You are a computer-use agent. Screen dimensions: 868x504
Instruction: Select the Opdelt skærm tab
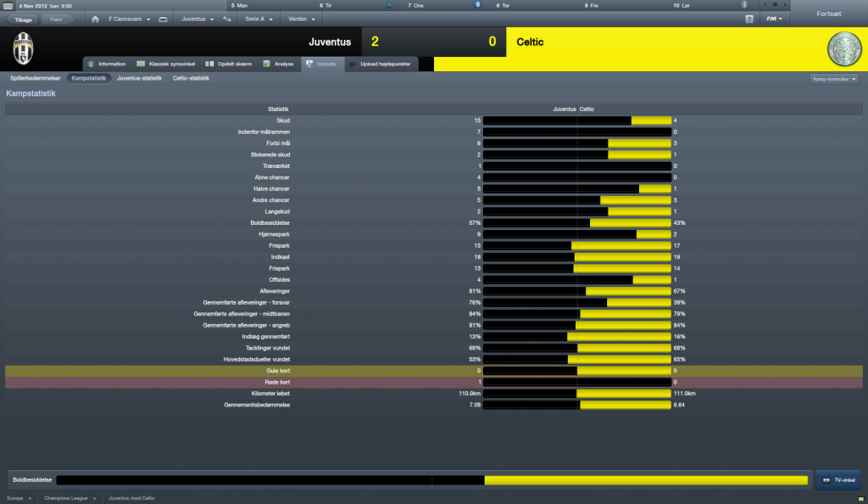[x=228, y=64]
